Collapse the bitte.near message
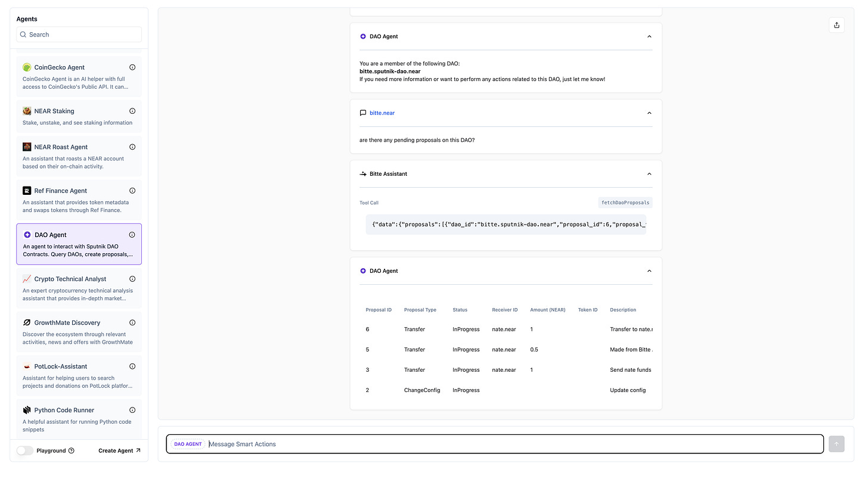The height and width of the screenshot is (485, 868). 649,113
